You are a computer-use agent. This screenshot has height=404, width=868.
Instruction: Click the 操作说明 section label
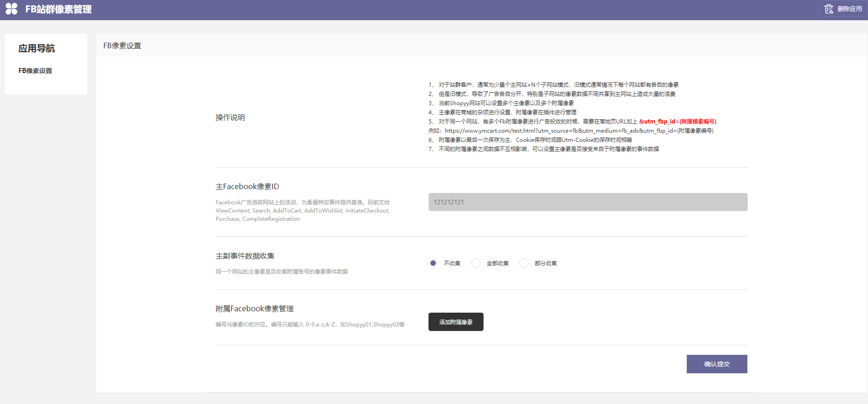230,118
